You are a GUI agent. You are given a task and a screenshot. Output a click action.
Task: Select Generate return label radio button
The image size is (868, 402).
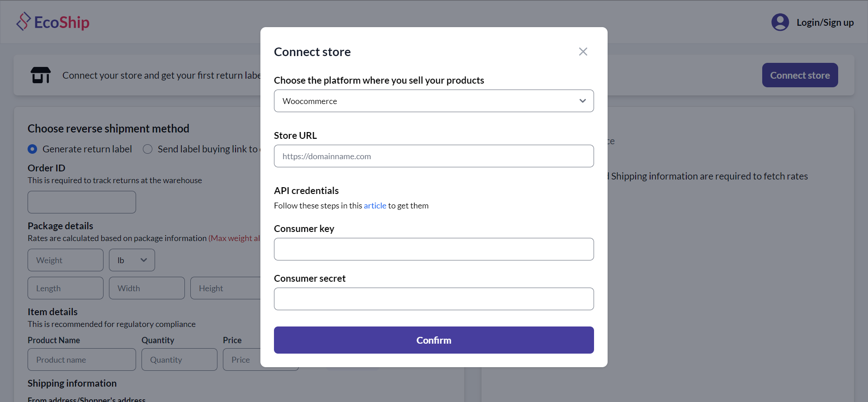pyautogui.click(x=33, y=149)
